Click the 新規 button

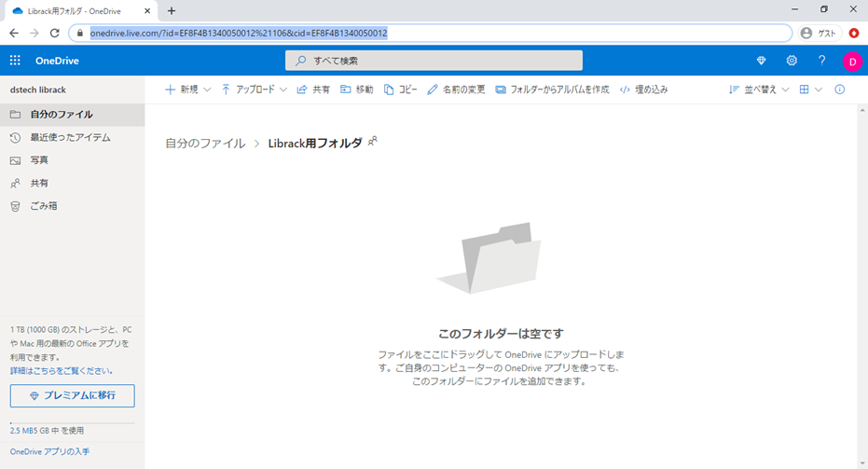click(x=182, y=90)
